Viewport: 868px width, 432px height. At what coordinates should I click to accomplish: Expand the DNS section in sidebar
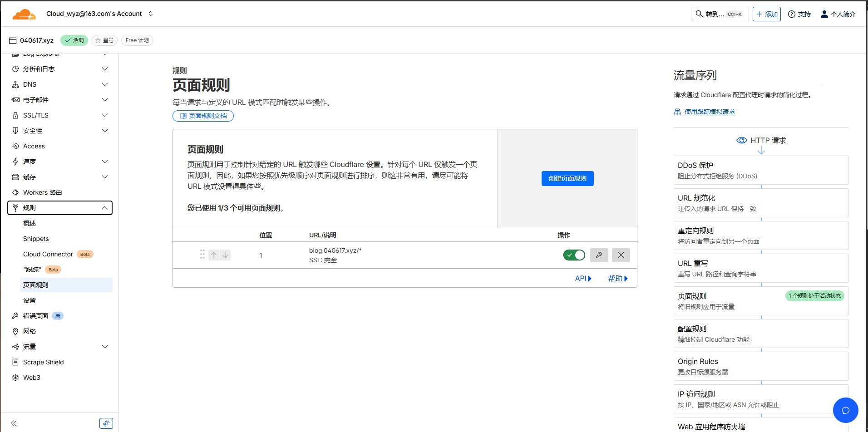105,84
